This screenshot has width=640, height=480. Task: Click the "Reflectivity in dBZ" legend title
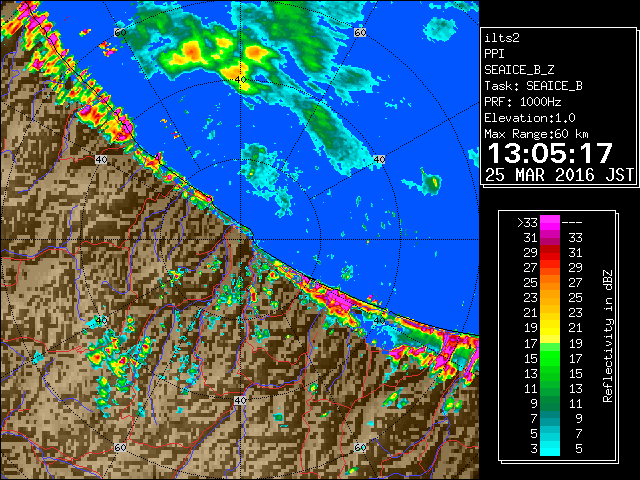point(608,336)
